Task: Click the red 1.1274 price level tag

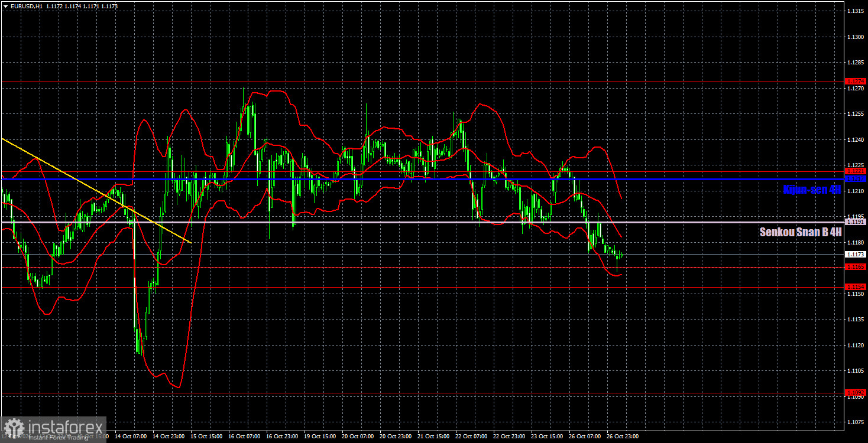Action: click(856, 82)
